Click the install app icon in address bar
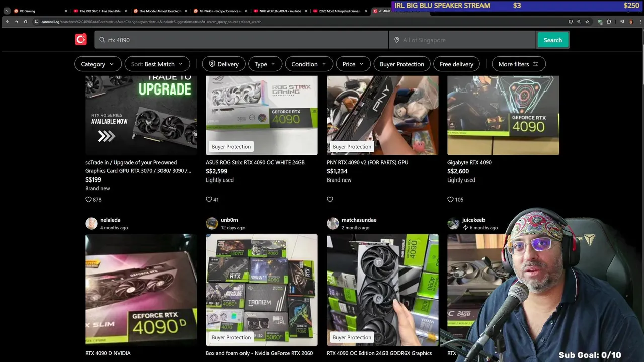The image size is (644, 362). point(571,22)
